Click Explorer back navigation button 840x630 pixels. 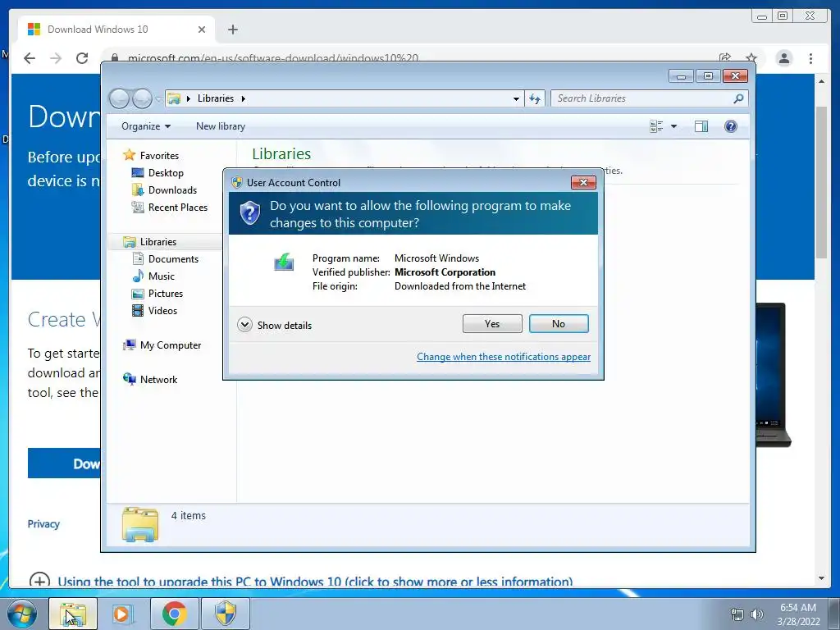click(x=119, y=98)
